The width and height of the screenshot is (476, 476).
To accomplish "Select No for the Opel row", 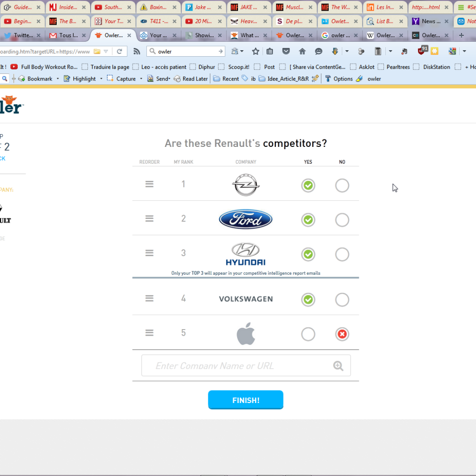I will (342, 185).
